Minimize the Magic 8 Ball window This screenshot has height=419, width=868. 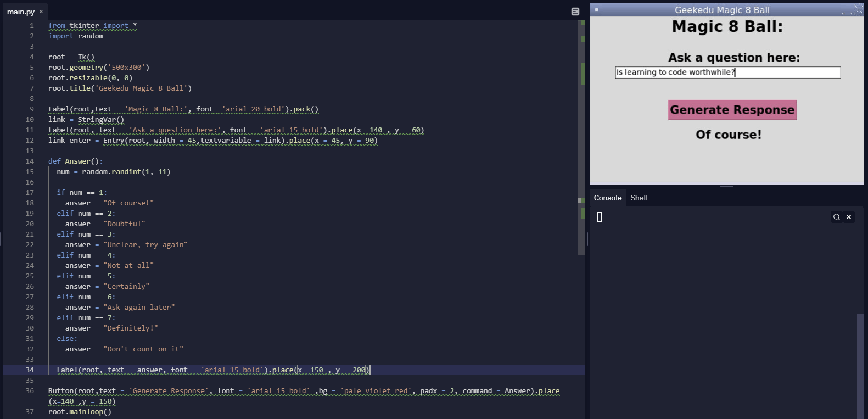point(847,11)
